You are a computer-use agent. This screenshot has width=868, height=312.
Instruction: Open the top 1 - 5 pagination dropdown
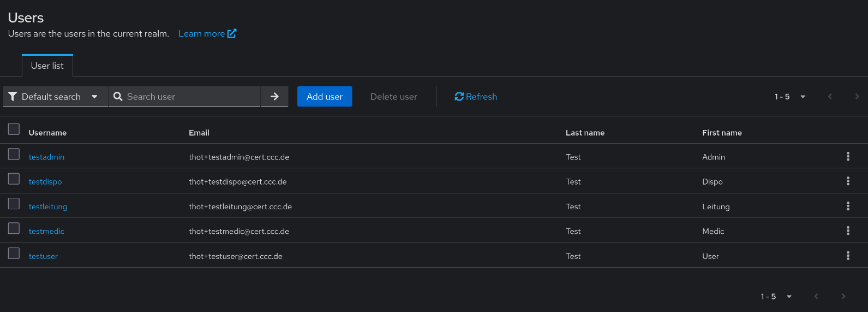click(790, 97)
